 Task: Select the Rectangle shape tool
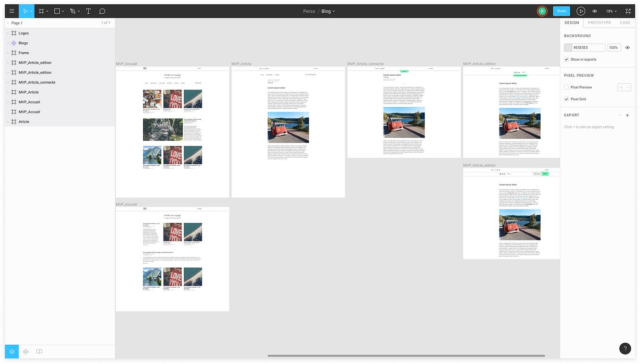[57, 11]
